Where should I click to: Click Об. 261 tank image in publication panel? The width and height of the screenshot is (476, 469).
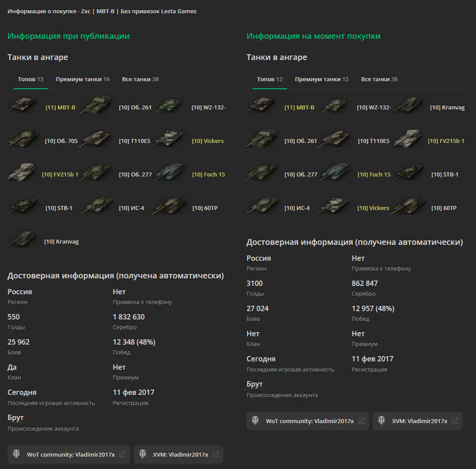tap(96, 105)
